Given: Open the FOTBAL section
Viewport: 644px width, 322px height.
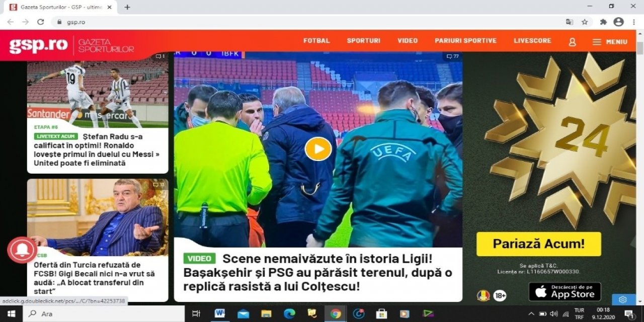Looking at the screenshot, I should click(316, 41).
